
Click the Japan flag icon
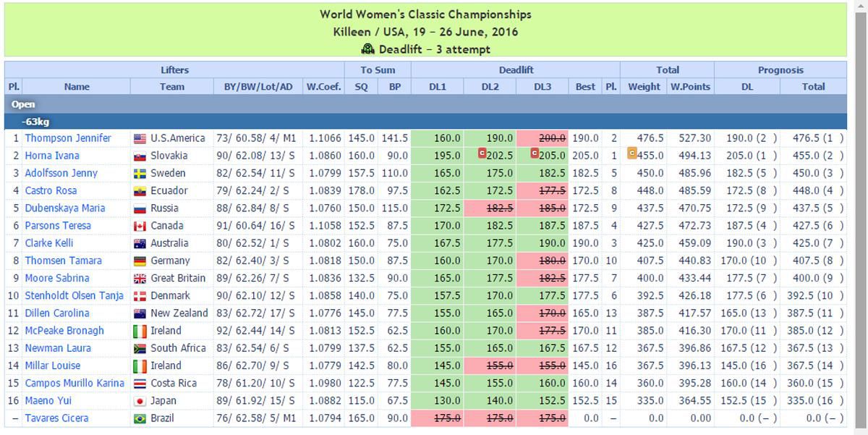tap(140, 401)
